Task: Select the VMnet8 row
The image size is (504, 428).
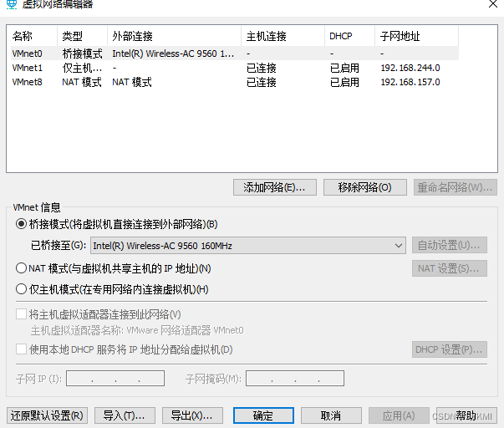Action: (x=235, y=82)
